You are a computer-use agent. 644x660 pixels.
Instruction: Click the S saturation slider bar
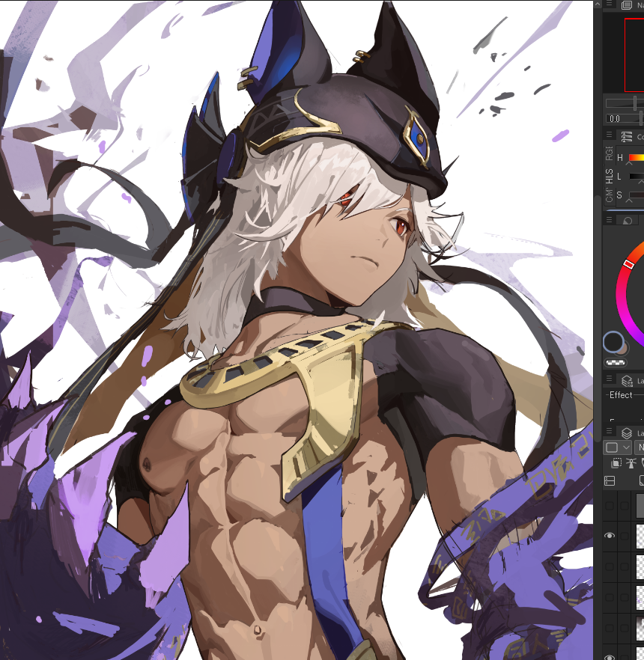pyautogui.click(x=637, y=195)
